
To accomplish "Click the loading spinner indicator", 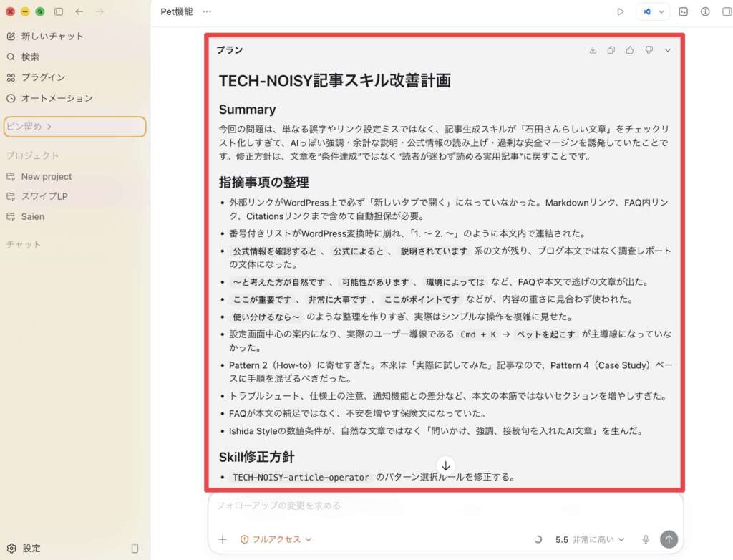I will coord(538,539).
